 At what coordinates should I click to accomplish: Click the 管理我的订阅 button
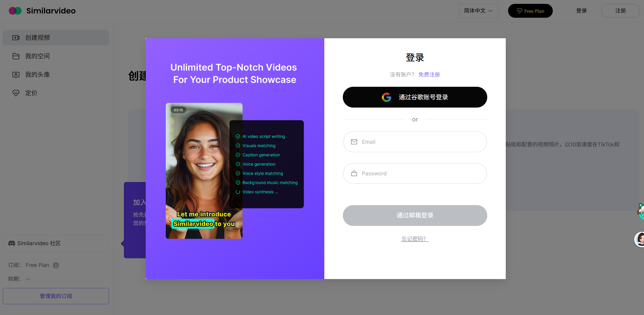(56, 296)
